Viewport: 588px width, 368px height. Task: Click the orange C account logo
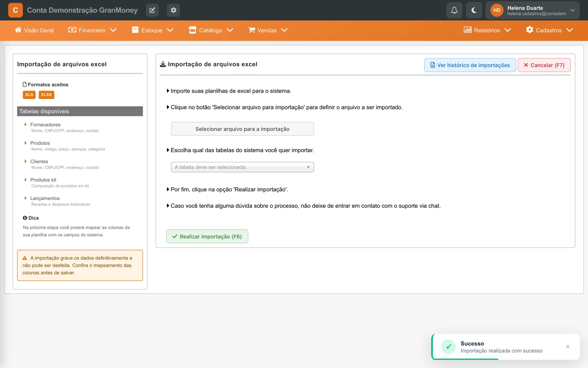15,10
